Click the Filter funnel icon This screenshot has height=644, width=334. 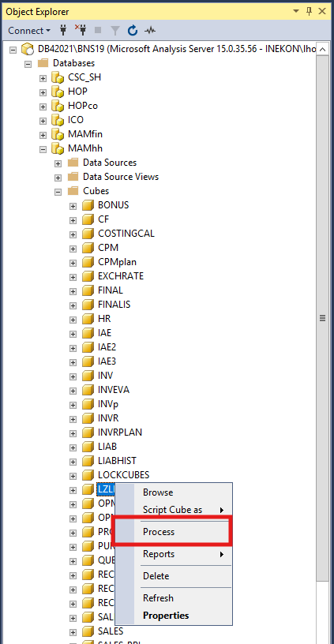(115, 31)
